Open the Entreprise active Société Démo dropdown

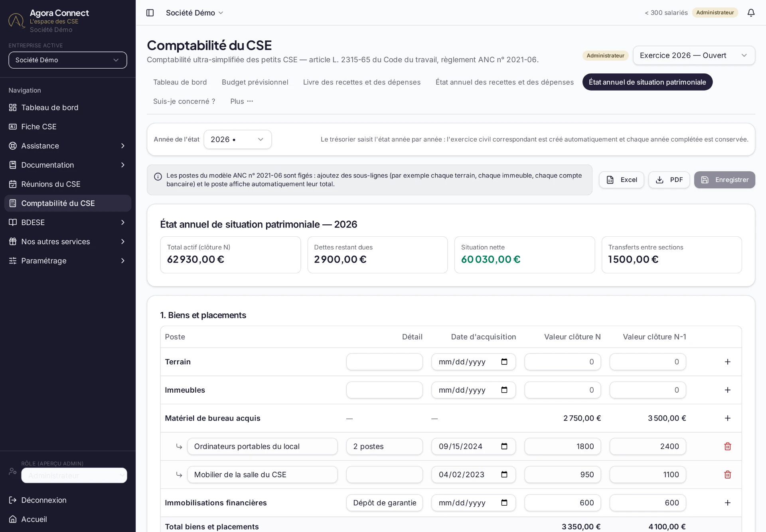click(x=68, y=60)
